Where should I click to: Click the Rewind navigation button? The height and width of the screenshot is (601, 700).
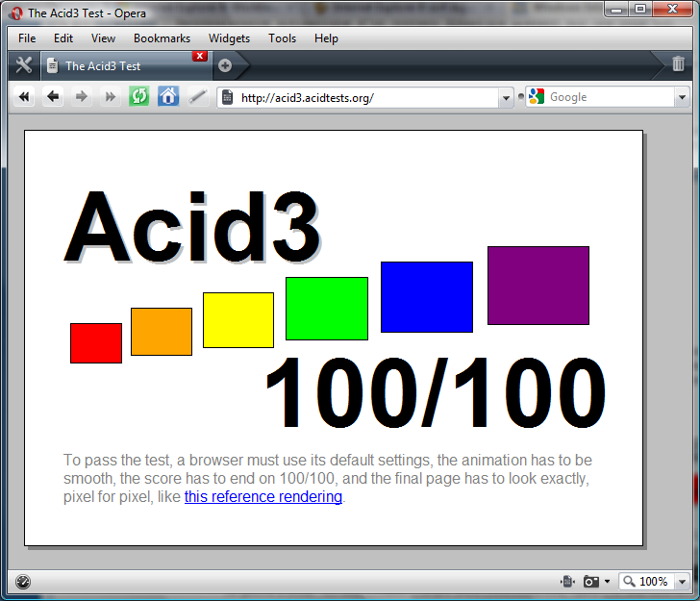coord(24,97)
